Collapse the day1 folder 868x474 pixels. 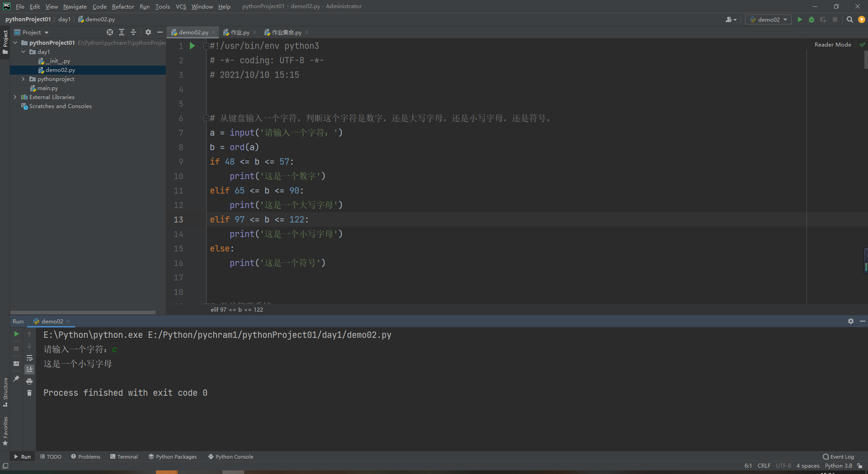pyautogui.click(x=24, y=52)
